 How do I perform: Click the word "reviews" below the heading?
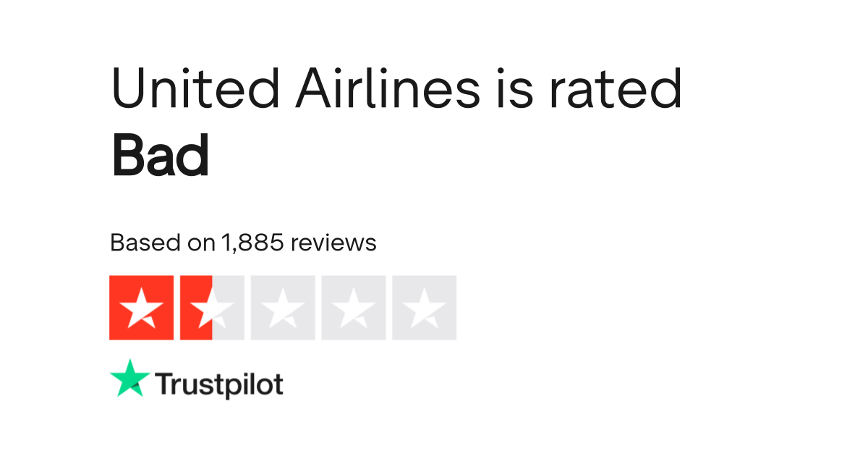coord(333,243)
